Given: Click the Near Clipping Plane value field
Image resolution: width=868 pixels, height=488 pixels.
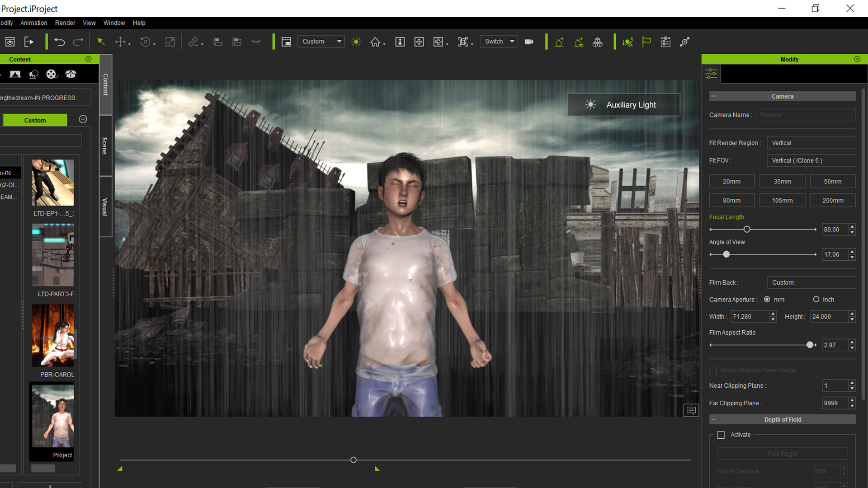Looking at the screenshot, I should pos(835,385).
